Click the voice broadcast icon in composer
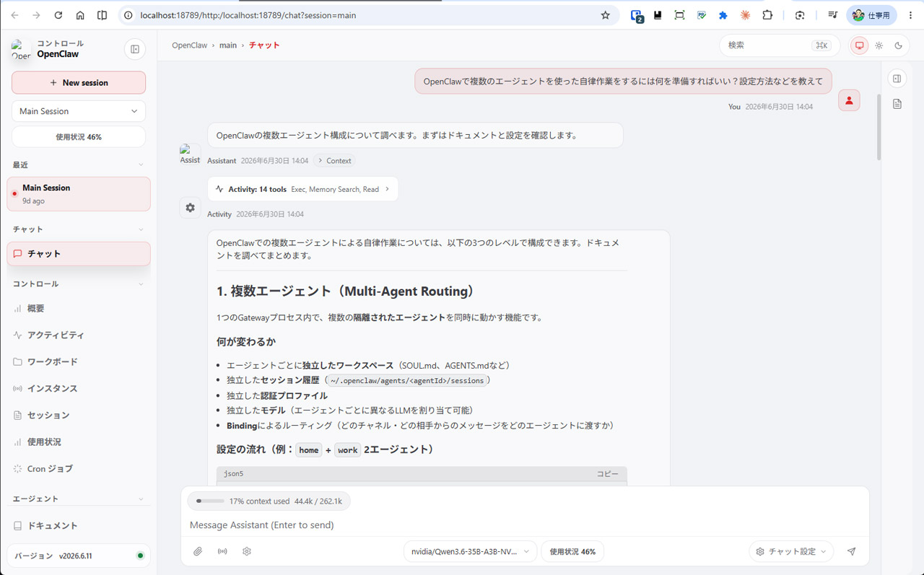The image size is (924, 575). tap(222, 551)
